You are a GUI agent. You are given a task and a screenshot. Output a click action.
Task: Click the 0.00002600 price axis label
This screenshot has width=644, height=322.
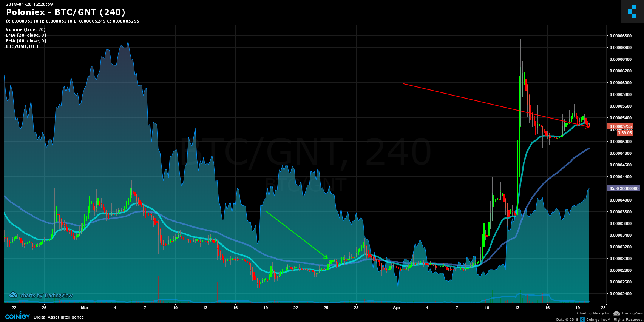click(620, 282)
